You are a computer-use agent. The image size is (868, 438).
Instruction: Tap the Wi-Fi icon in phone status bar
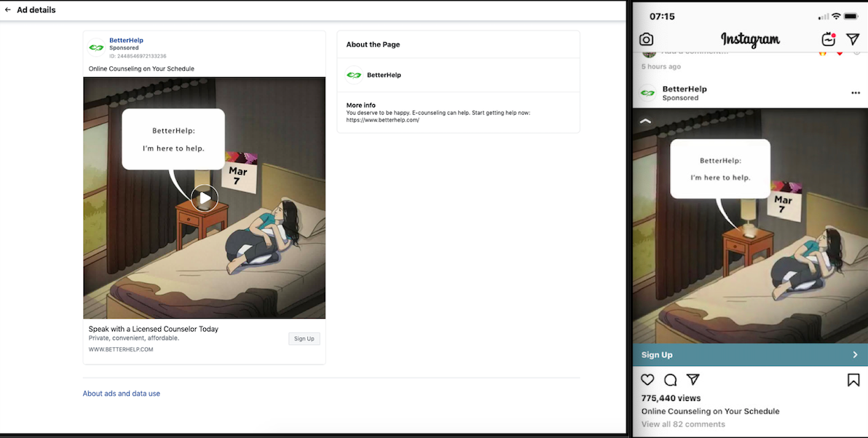coord(836,17)
